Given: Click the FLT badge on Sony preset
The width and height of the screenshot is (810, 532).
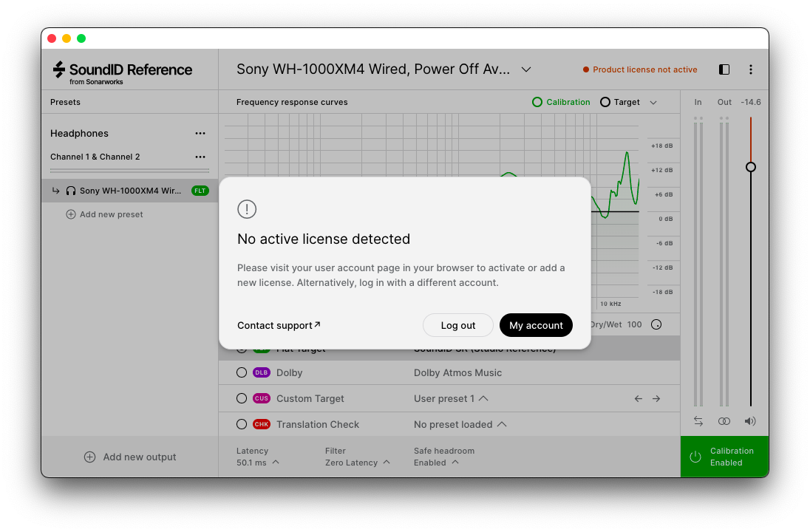Looking at the screenshot, I should pos(200,191).
